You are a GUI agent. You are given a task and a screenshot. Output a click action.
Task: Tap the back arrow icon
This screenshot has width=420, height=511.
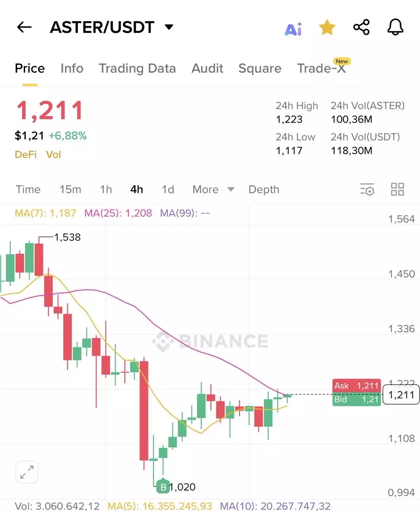point(24,27)
